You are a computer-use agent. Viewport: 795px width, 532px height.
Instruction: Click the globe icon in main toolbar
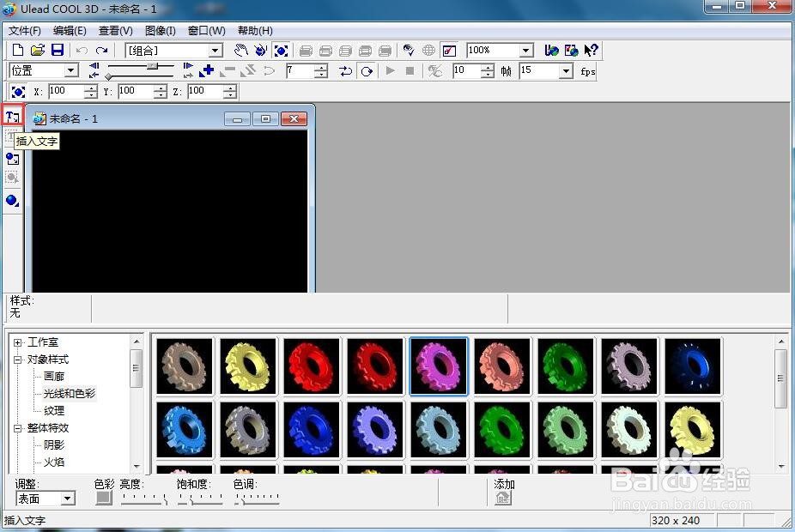pos(429,50)
